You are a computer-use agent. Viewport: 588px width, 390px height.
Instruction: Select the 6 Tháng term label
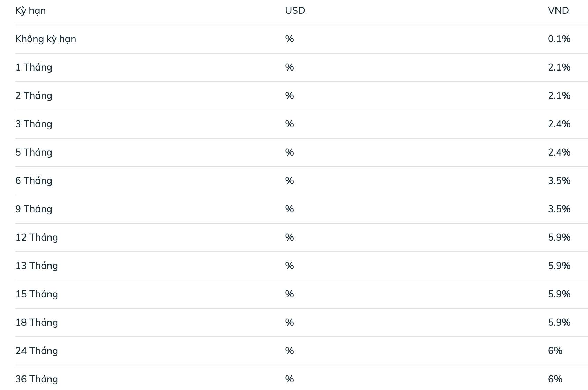click(x=34, y=181)
